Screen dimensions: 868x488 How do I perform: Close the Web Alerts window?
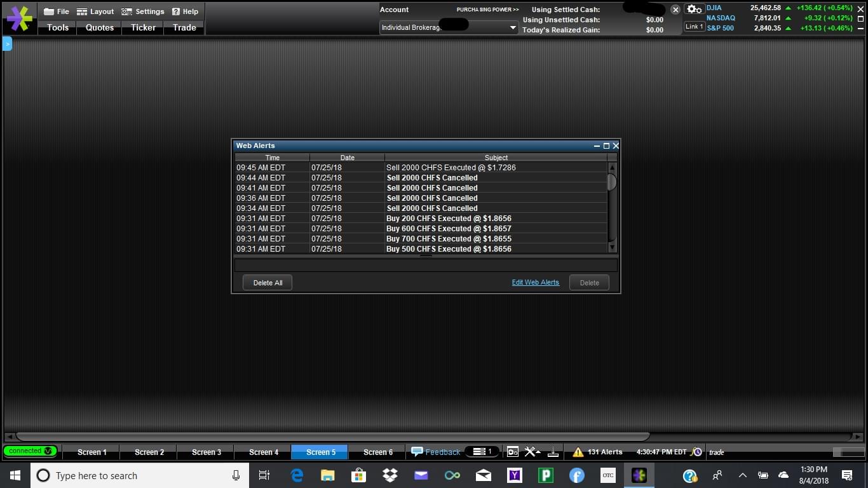[x=616, y=146]
